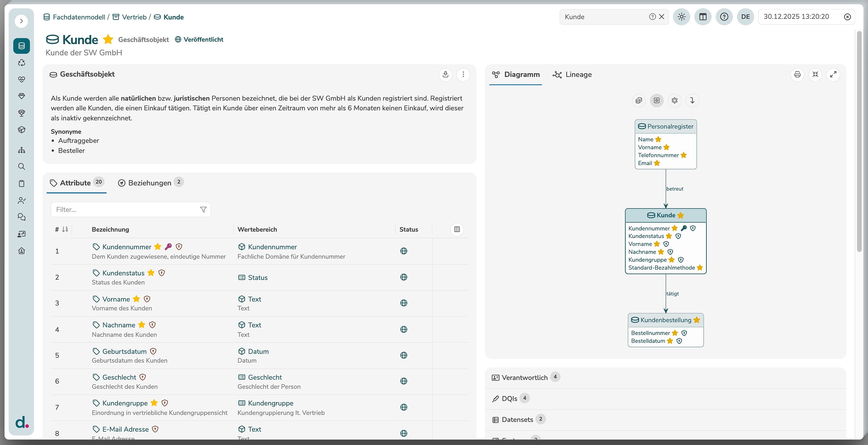The image size is (868, 445).
Task: Expand the left sidebar with chevron
Action: [x=21, y=21]
